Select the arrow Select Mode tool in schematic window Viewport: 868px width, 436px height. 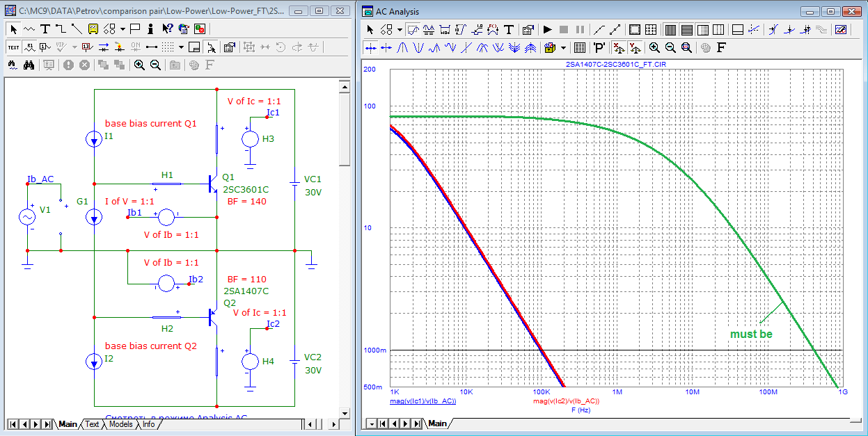point(13,29)
